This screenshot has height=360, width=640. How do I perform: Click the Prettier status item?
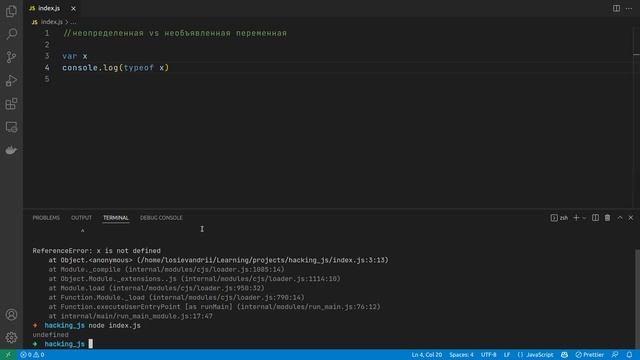coord(589,355)
